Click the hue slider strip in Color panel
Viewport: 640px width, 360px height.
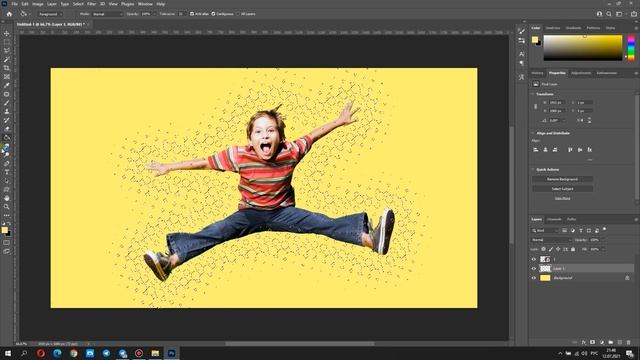point(631,48)
